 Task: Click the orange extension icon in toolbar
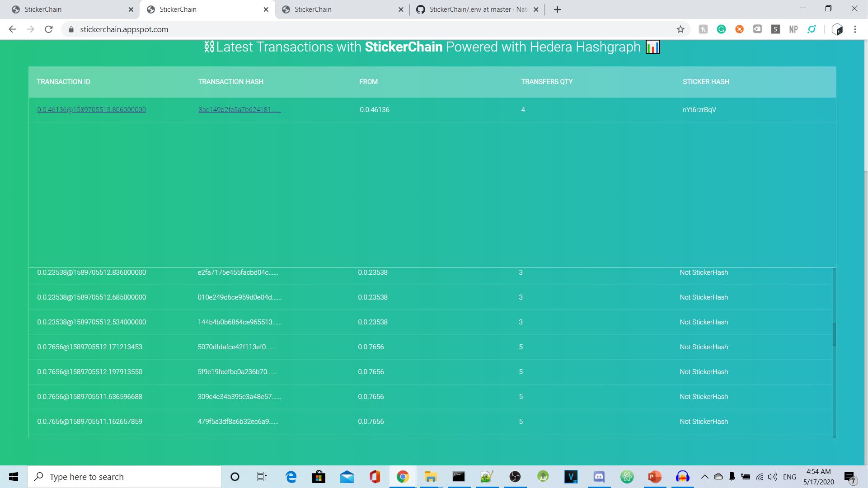coord(739,29)
